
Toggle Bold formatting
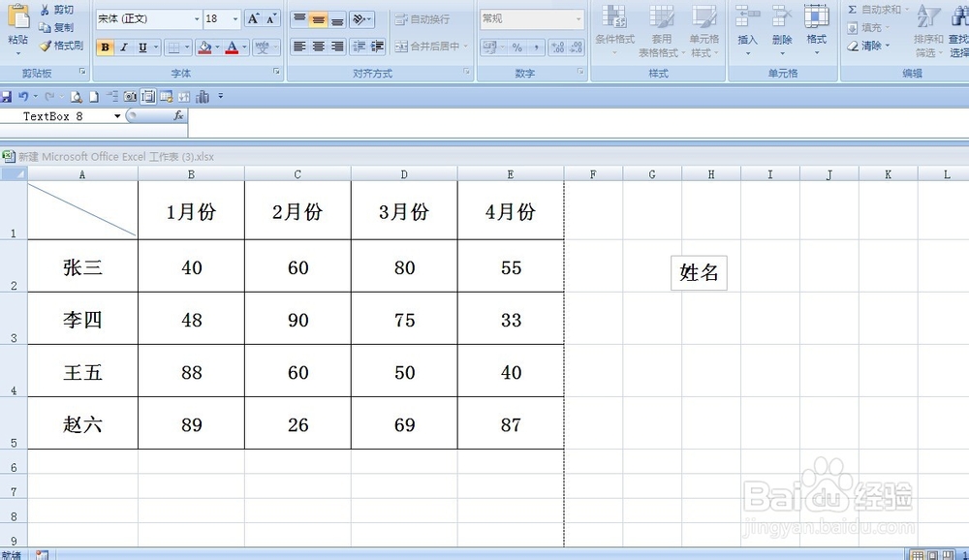coord(105,47)
